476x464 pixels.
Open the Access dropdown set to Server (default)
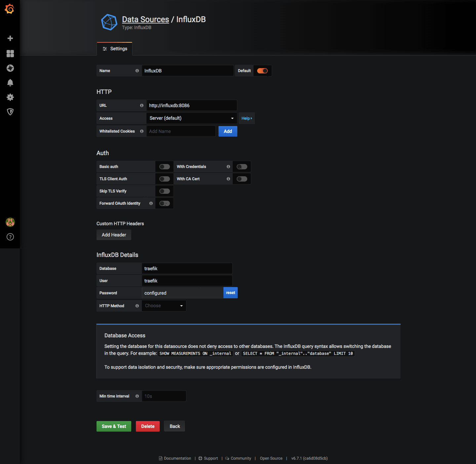point(192,118)
